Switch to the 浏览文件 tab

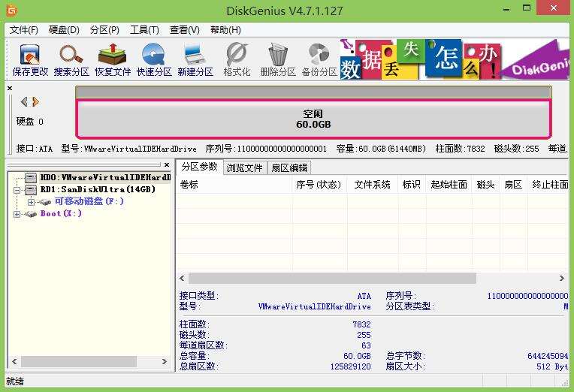tap(244, 168)
